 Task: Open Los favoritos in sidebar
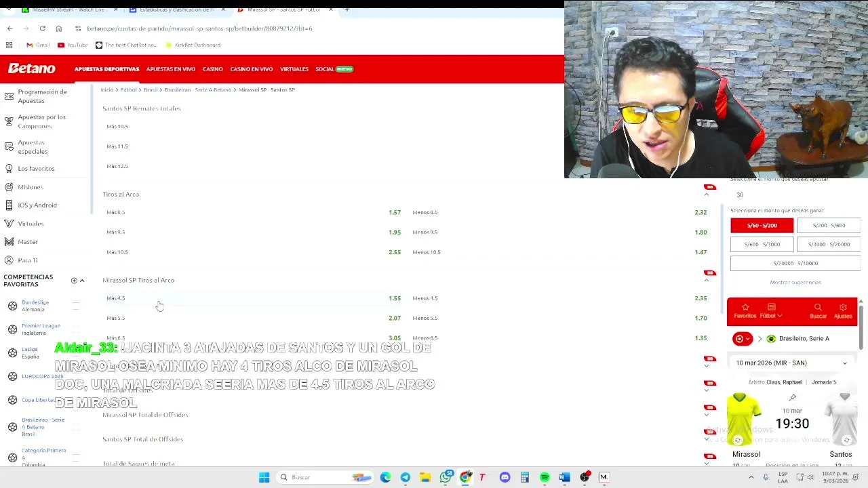click(36, 168)
